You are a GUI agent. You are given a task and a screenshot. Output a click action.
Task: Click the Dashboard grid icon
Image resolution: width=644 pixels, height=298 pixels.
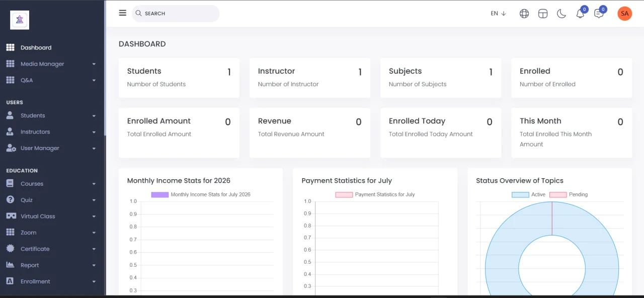tap(10, 47)
